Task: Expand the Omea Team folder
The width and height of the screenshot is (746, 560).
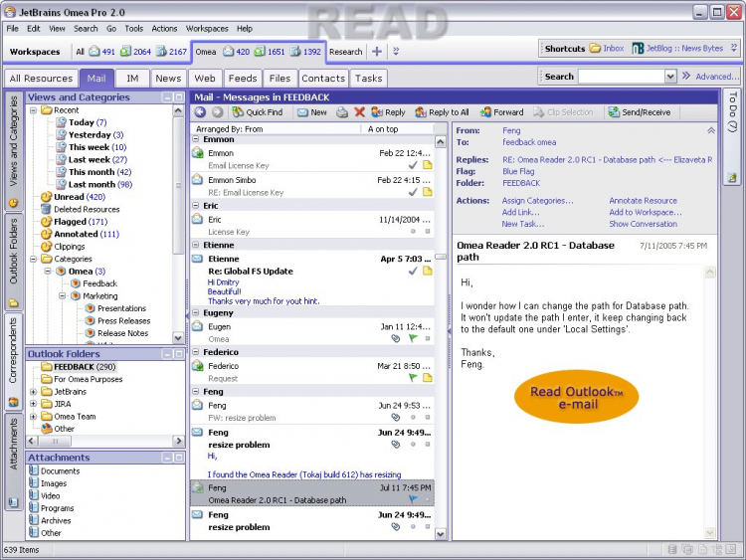Action: 33,417
